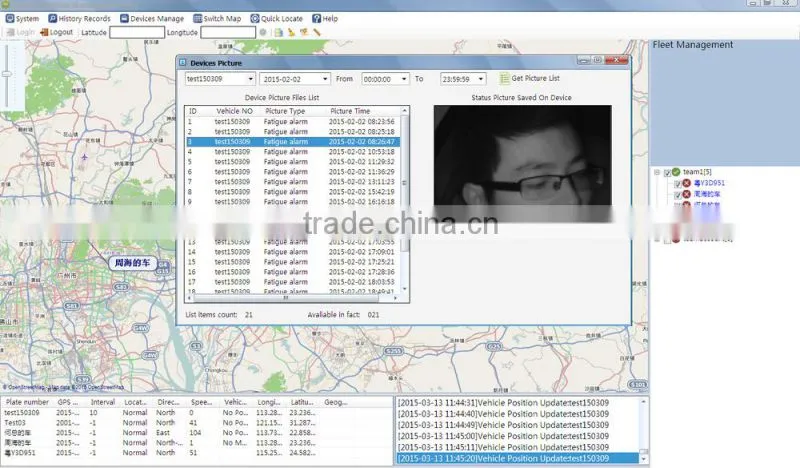Select picture row with time 17:28:36

click(293, 272)
